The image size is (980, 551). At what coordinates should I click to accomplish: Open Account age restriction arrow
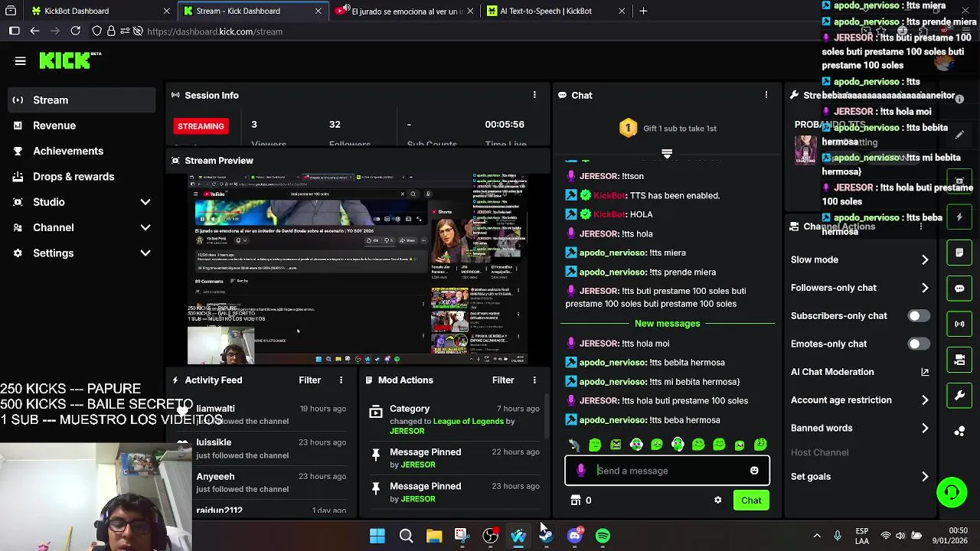[925, 400]
